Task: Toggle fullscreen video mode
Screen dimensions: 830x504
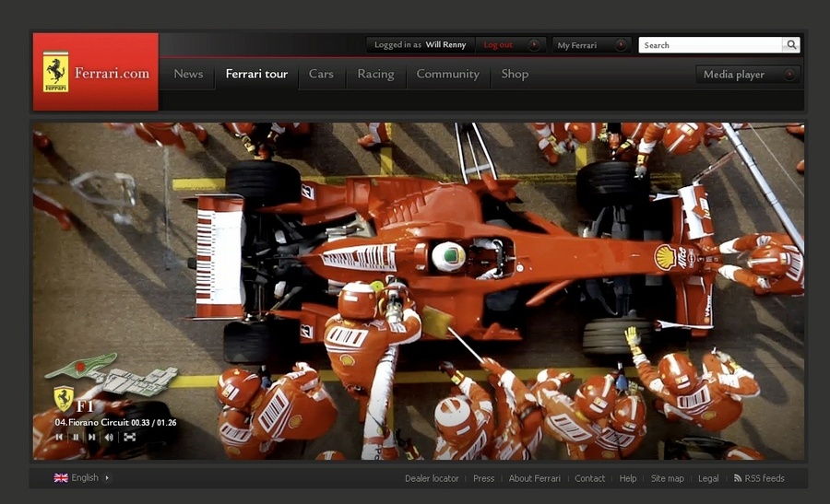Action: pyautogui.click(x=130, y=437)
